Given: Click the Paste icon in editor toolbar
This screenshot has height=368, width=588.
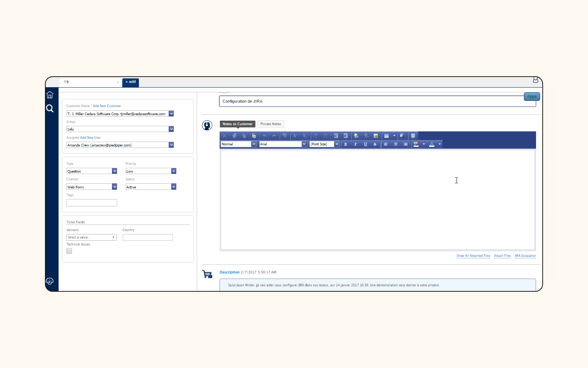Looking at the screenshot, I should click(x=244, y=136).
